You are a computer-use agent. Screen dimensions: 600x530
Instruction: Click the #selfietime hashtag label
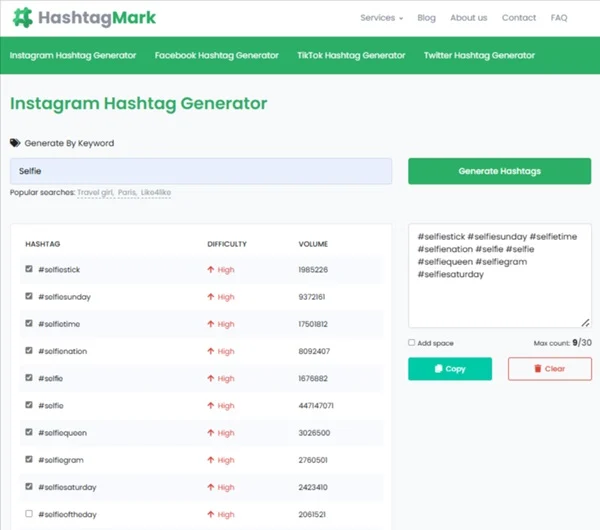pos(59,324)
